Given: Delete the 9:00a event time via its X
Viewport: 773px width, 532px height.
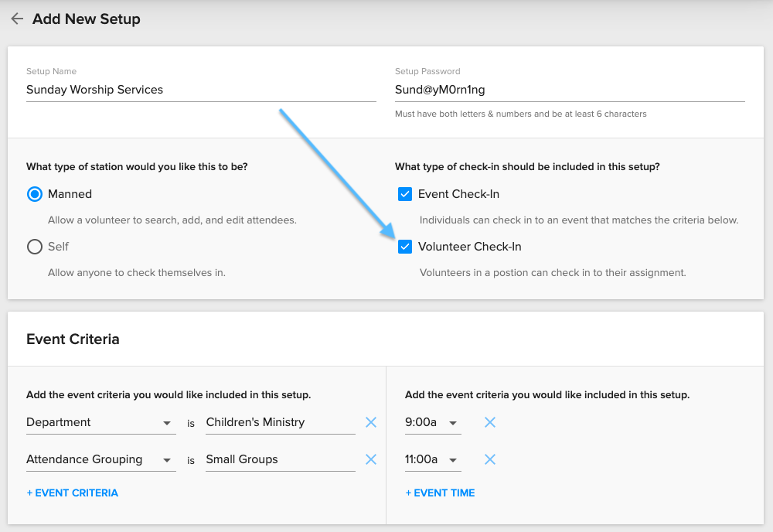Looking at the screenshot, I should (x=489, y=422).
